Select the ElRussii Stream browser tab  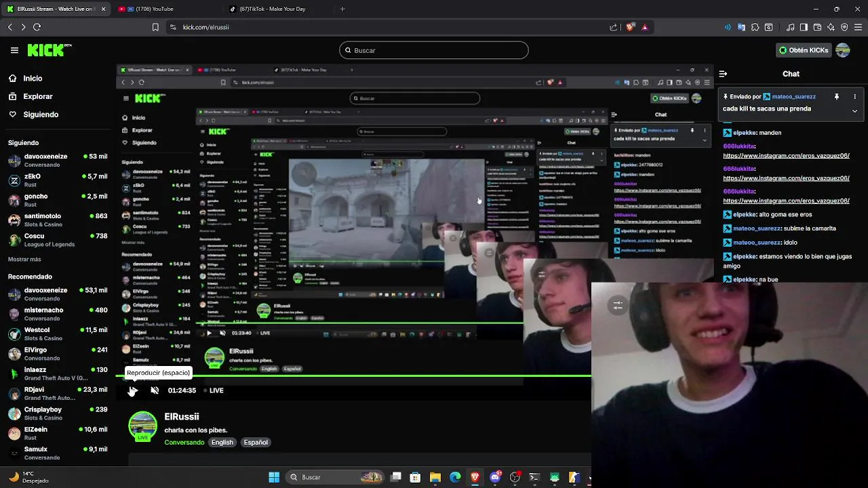[x=56, y=9]
